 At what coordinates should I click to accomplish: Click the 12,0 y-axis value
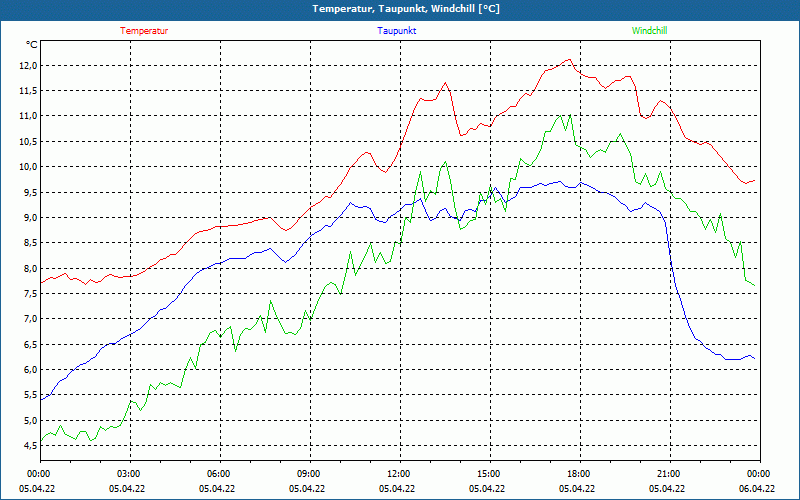[x=29, y=65]
